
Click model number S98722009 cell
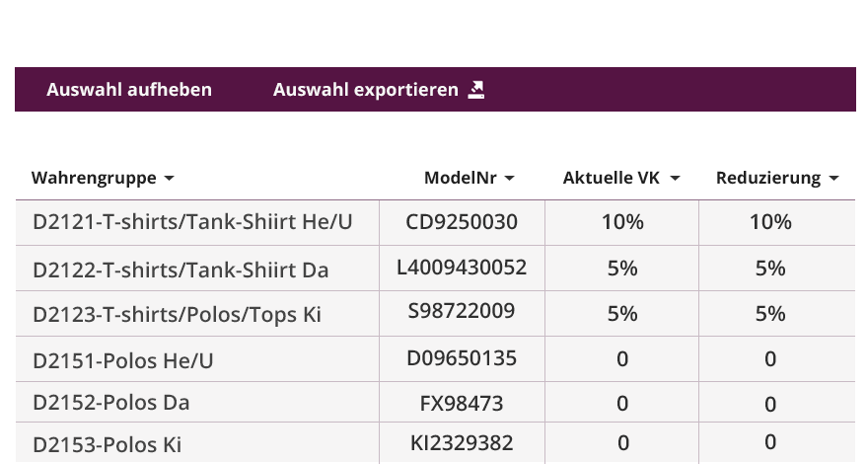pyautogui.click(x=462, y=312)
